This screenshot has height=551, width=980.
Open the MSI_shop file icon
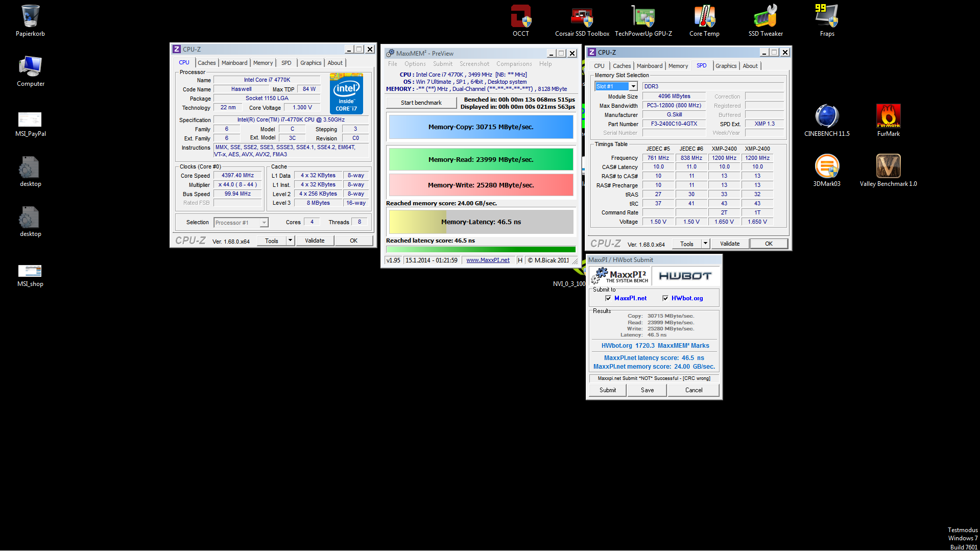point(30,276)
